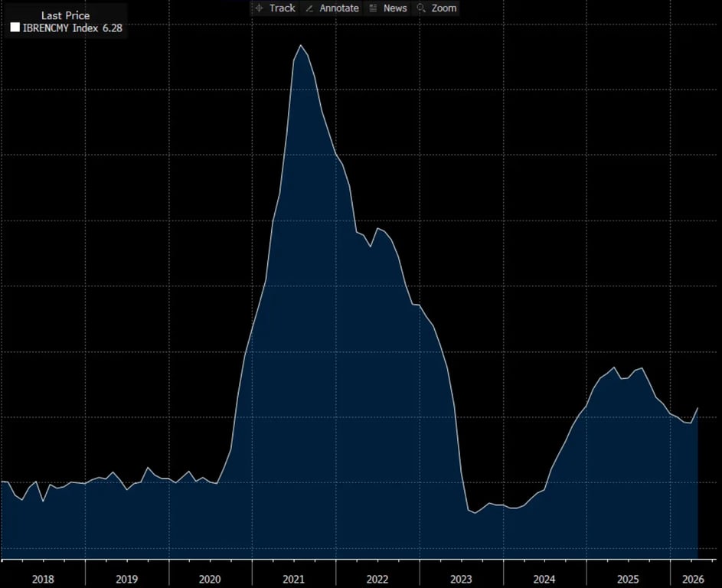The width and height of the screenshot is (722, 588).
Task: Click the Last Price legend header
Action: [x=65, y=15]
